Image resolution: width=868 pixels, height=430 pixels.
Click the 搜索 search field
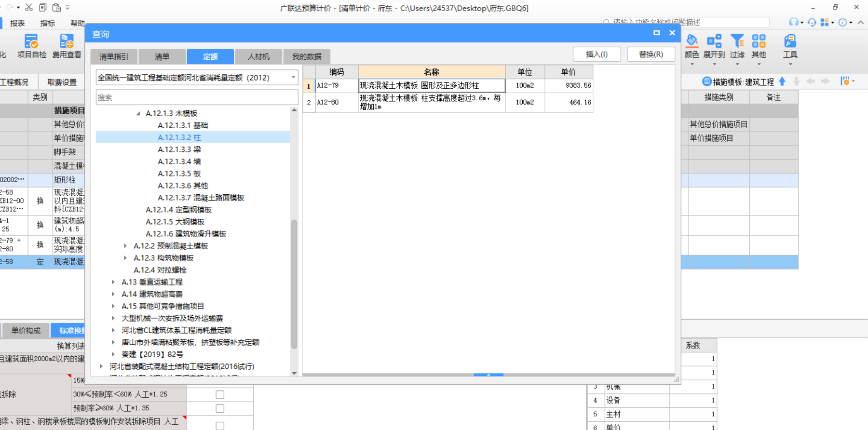click(x=197, y=97)
